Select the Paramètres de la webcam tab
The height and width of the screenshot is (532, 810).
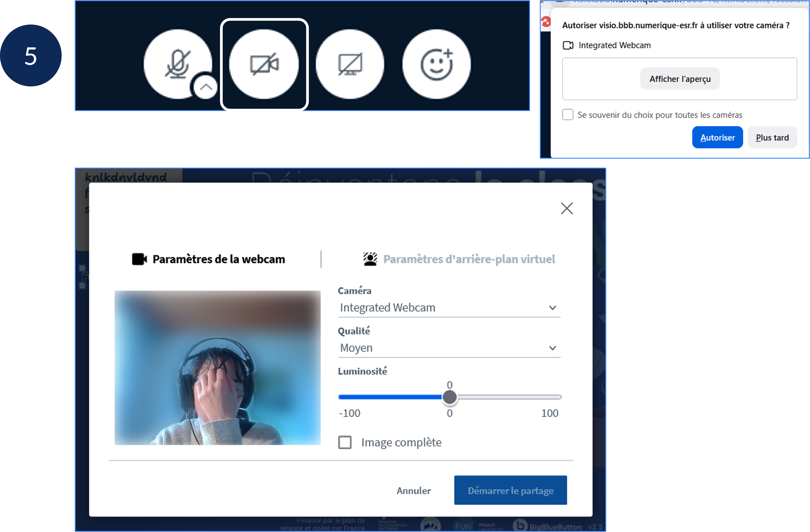click(x=218, y=259)
